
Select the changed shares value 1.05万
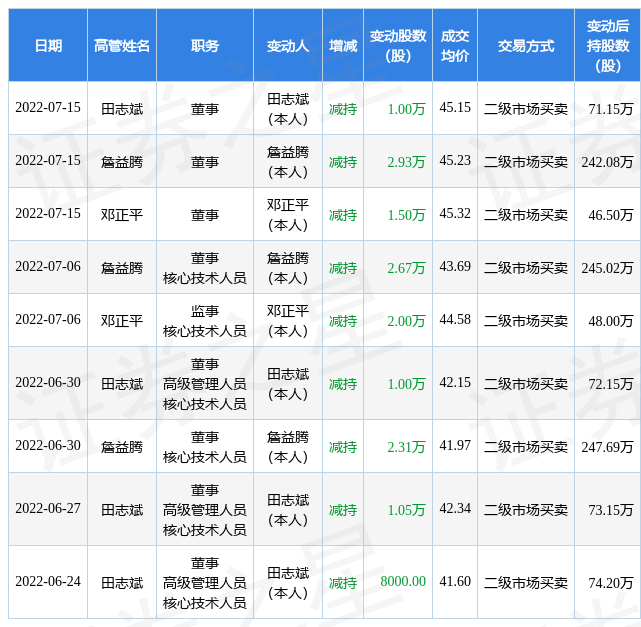coord(406,510)
